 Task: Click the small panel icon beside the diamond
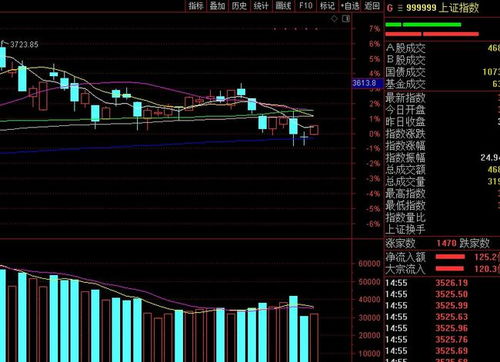[x=346, y=19]
